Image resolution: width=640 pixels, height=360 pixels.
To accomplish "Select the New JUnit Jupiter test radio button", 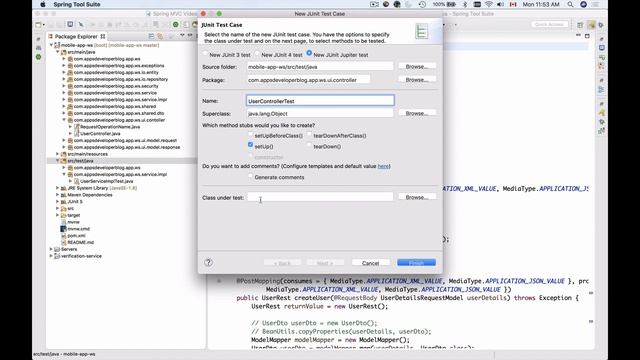I will click(309, 53).
